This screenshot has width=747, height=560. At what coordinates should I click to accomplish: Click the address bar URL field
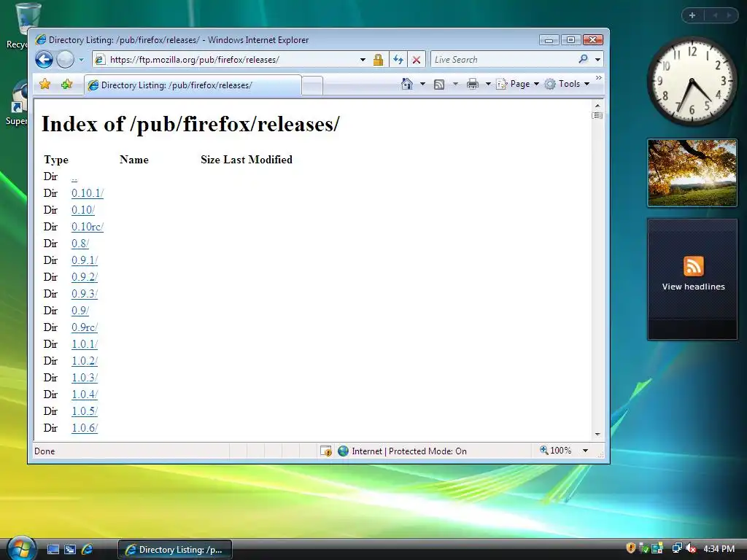[x=233, y=60]
